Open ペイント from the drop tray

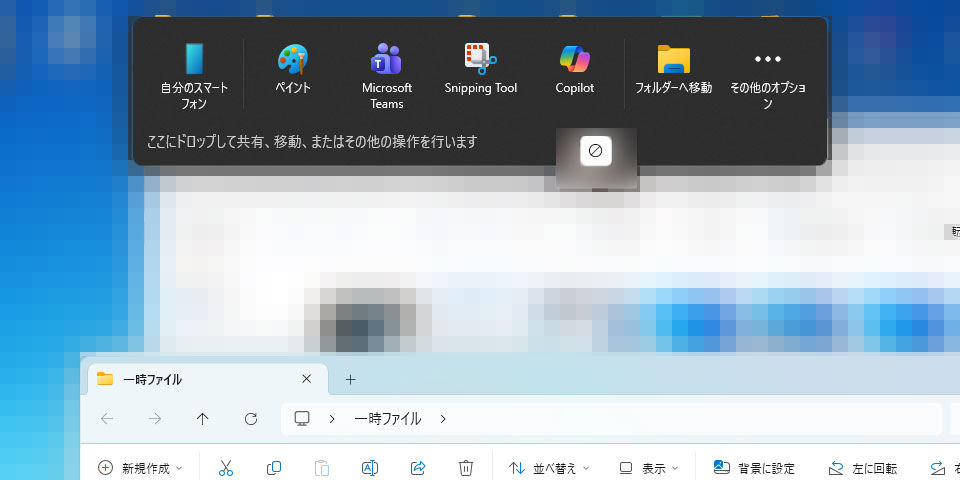pyautogui.click(x=293, y=68)
